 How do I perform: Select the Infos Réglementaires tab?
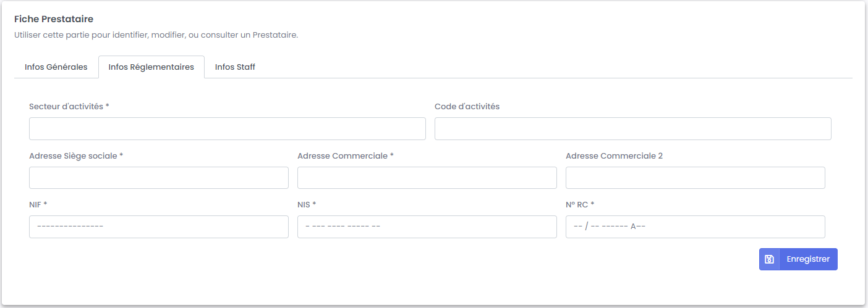[151, 67]
